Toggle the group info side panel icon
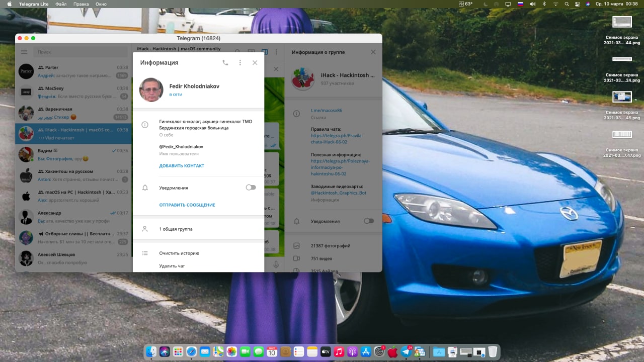 pos(264,52)
